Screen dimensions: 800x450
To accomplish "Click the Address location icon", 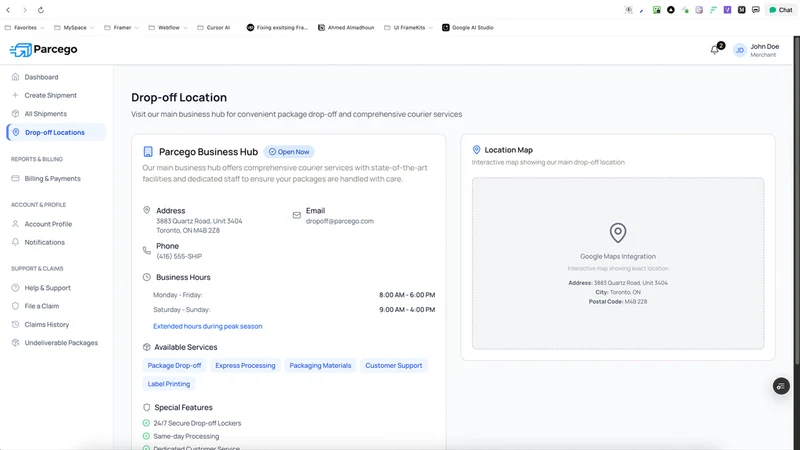I will 146,210.
